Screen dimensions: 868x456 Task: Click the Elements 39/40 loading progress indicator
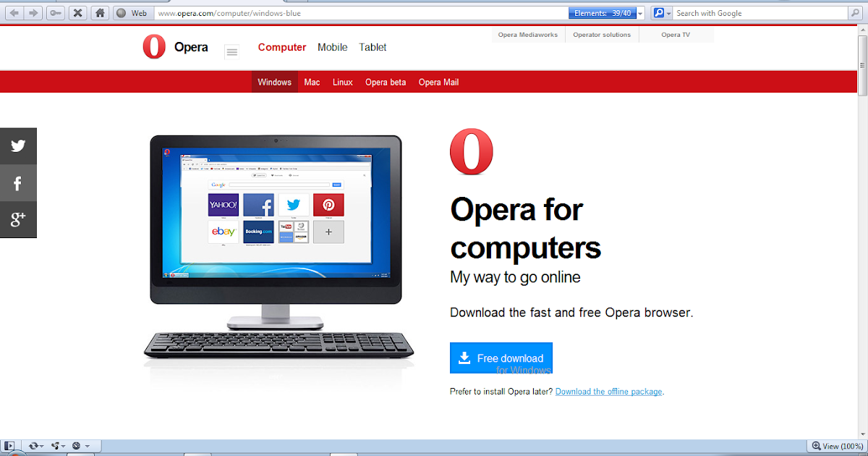602,13
